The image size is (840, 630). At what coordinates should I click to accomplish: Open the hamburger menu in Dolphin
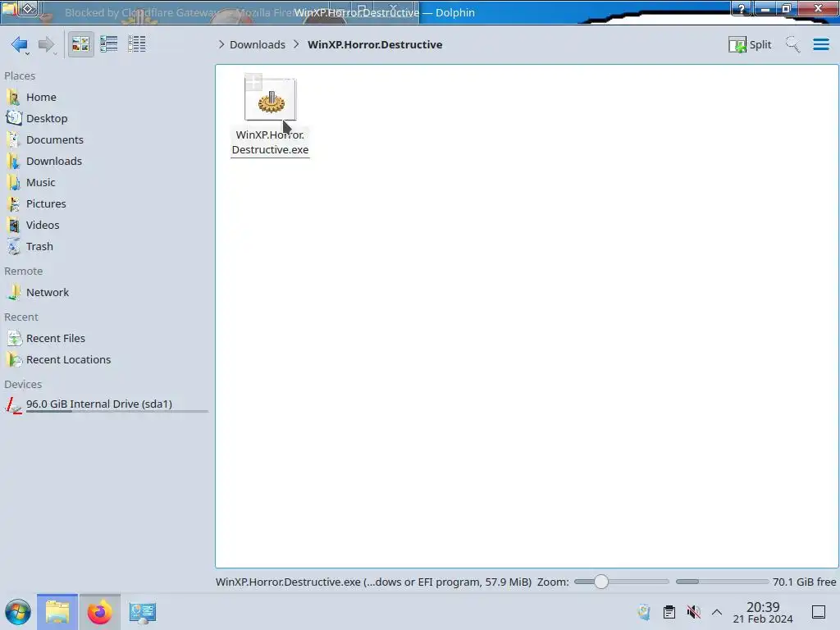click(x=820, y=44)
